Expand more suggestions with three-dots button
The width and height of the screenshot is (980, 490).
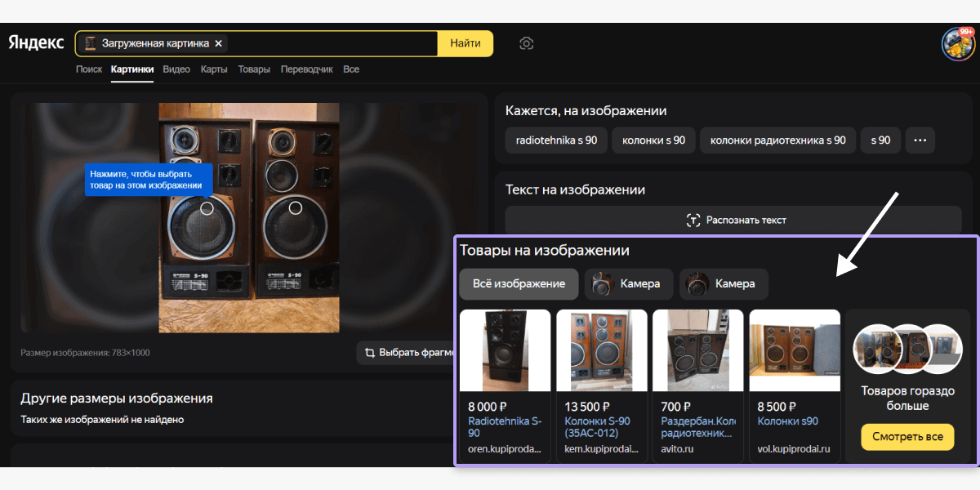tap(920, 140)
